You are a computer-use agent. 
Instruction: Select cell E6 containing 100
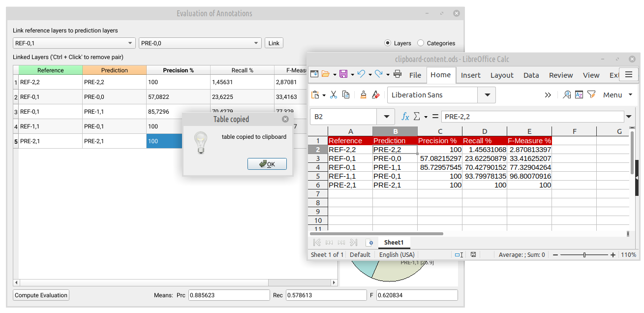pyautogui.click(x=529, y=185)
